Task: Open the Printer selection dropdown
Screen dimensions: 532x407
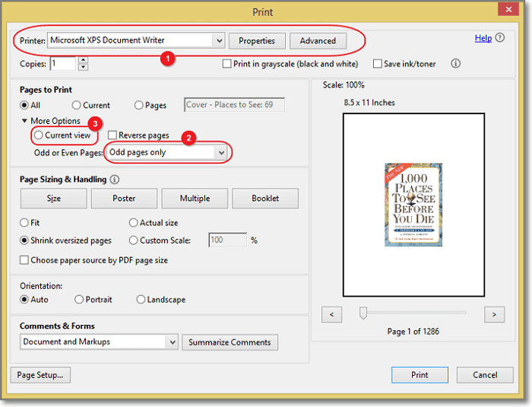Action: tap(219, 40)
